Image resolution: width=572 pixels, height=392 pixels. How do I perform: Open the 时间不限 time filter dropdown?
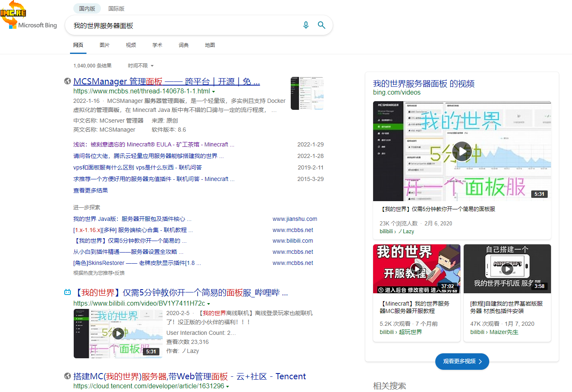tap(140, 66)
